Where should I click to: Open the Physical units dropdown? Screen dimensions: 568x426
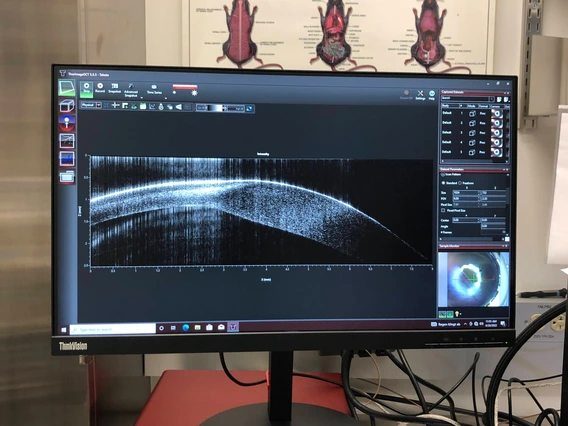point(91,105)
